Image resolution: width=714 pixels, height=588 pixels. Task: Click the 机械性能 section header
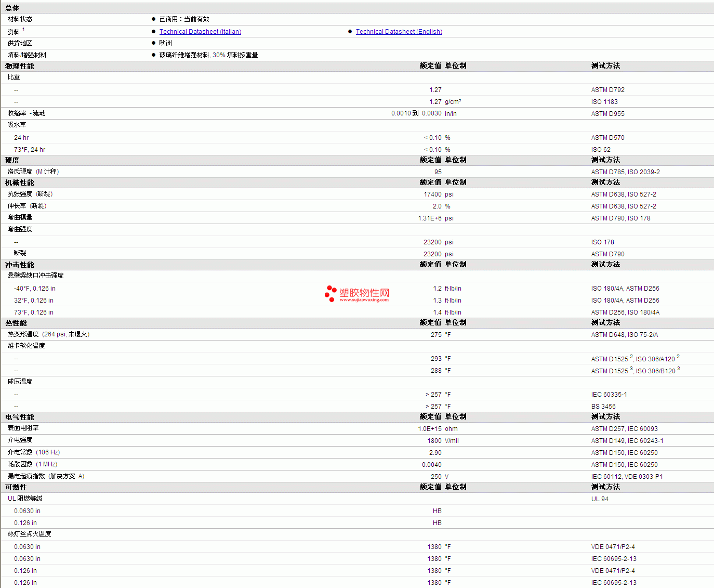pos(20,182)
